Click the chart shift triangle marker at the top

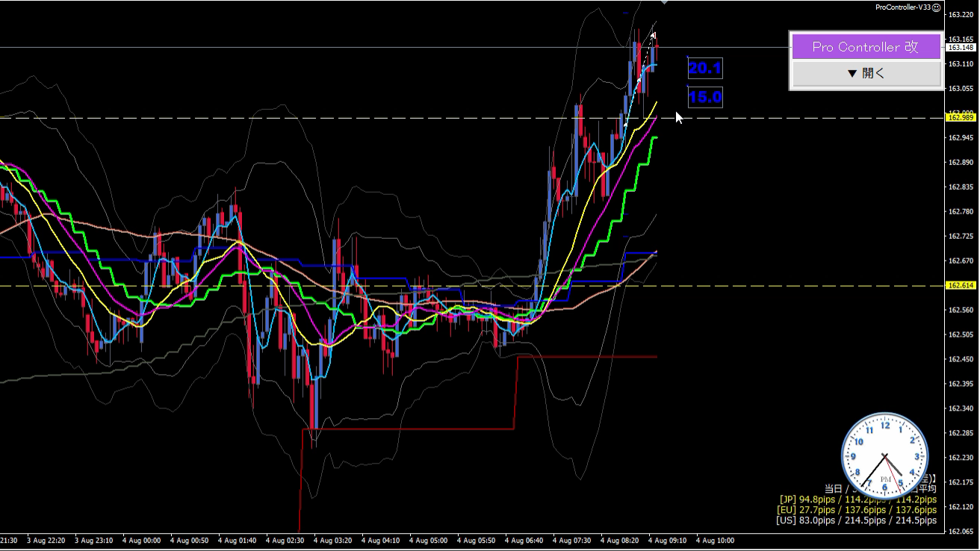pos(664,2)
